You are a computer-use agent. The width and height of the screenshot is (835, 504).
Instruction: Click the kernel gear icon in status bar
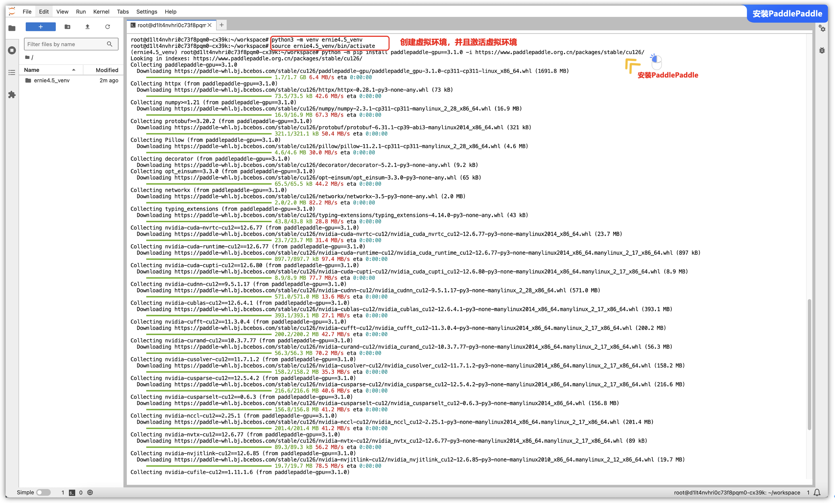point(90,492)
